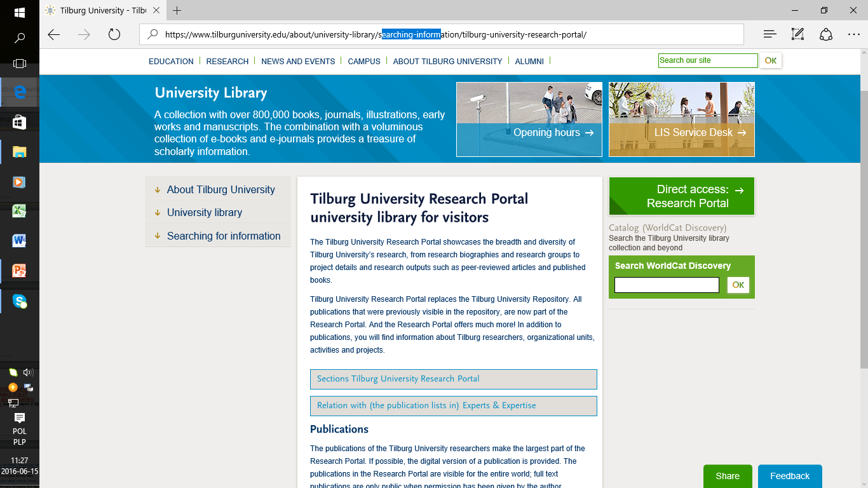Open ALUMNI menu
This screenshot has width=868, height=488.
[529, 61]
